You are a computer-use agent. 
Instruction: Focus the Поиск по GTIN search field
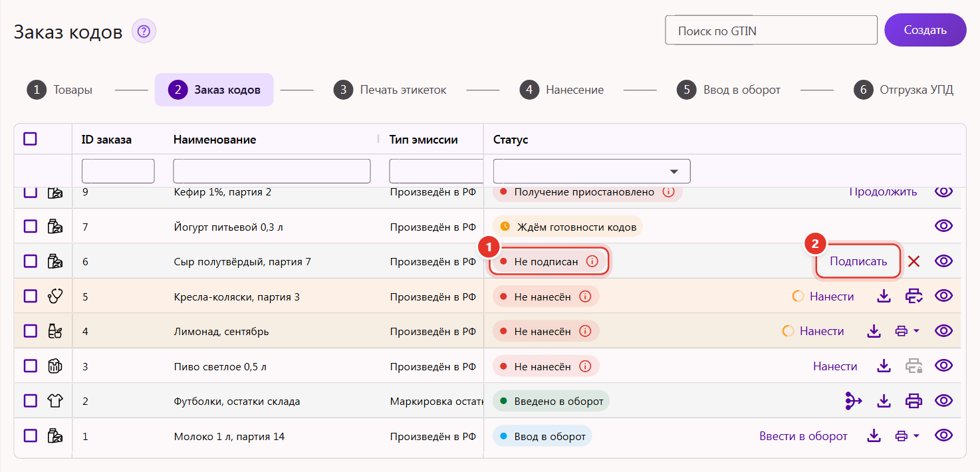(x=771, y=31)
